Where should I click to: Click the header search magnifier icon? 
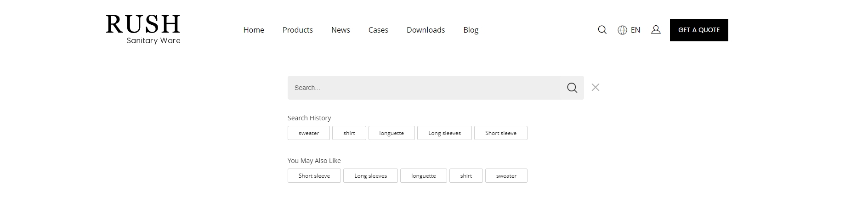[602, 30]
